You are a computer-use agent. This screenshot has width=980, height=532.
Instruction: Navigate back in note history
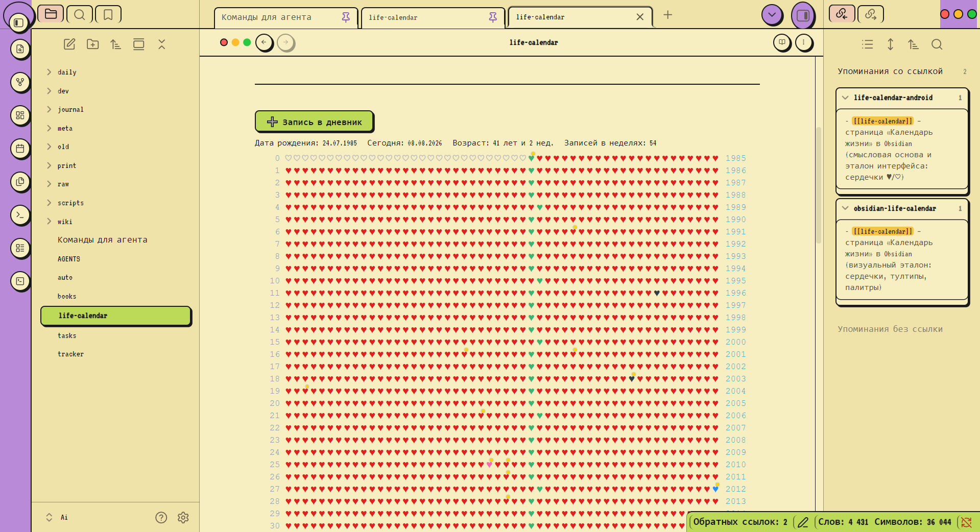[264, 42]
